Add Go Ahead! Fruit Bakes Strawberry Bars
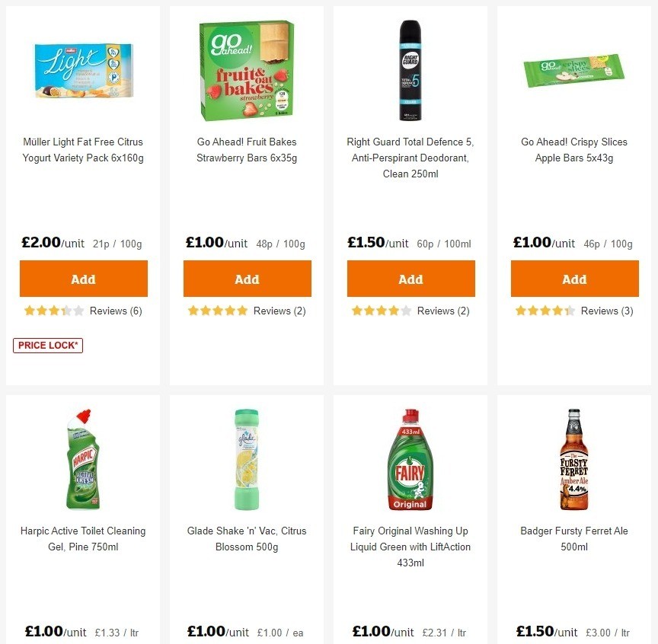Image resolution: width=658 pixels, height=644 pixels. pos(247,279)
